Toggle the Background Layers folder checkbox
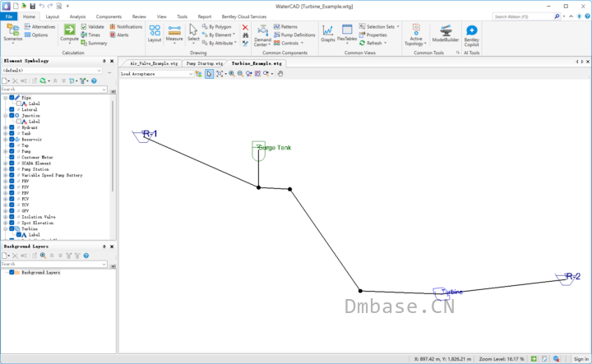The height and width of the screenshot is (364, 592). coord(12,272)
